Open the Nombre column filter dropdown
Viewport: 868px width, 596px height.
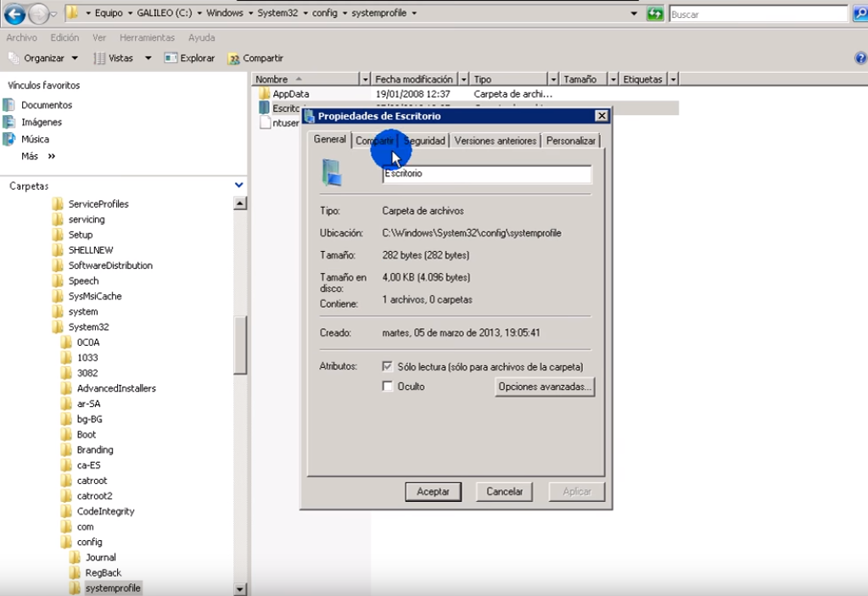pos(364,79)
